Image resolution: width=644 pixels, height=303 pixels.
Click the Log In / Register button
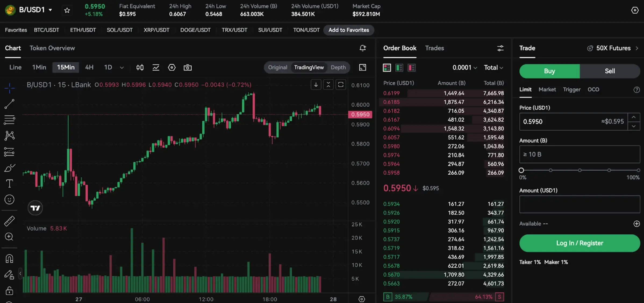(x=579, y=243)
